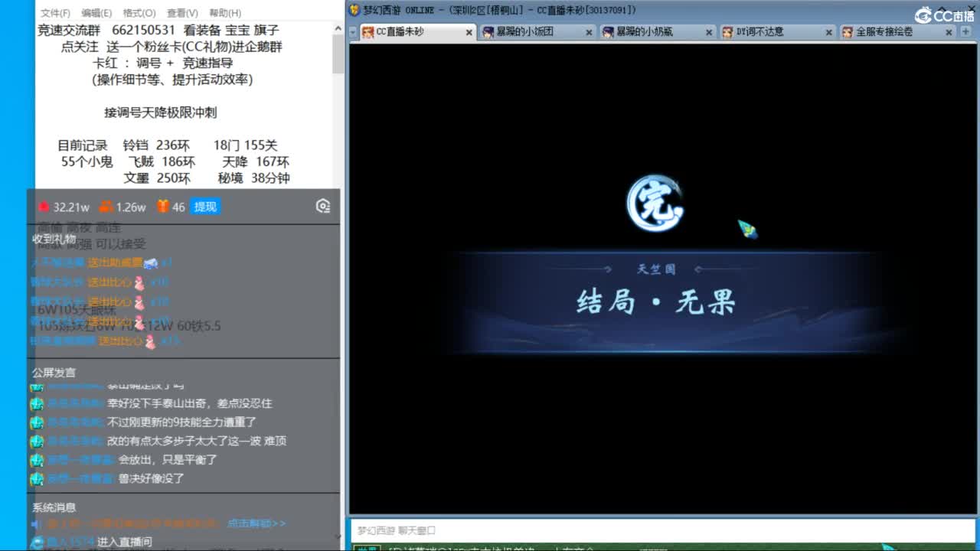
Task: Click the 提现 withdraw button
Action: [205, 207]
